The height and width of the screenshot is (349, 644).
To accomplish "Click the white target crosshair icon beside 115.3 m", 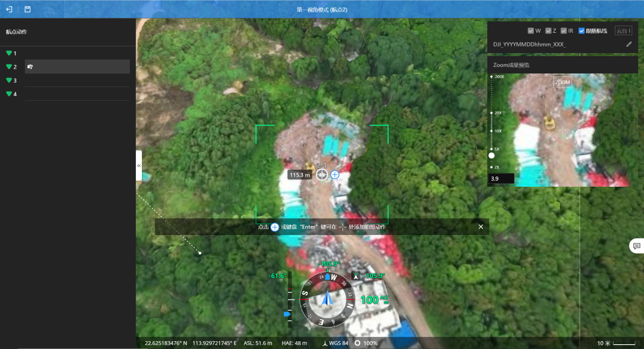I will 322,175.
